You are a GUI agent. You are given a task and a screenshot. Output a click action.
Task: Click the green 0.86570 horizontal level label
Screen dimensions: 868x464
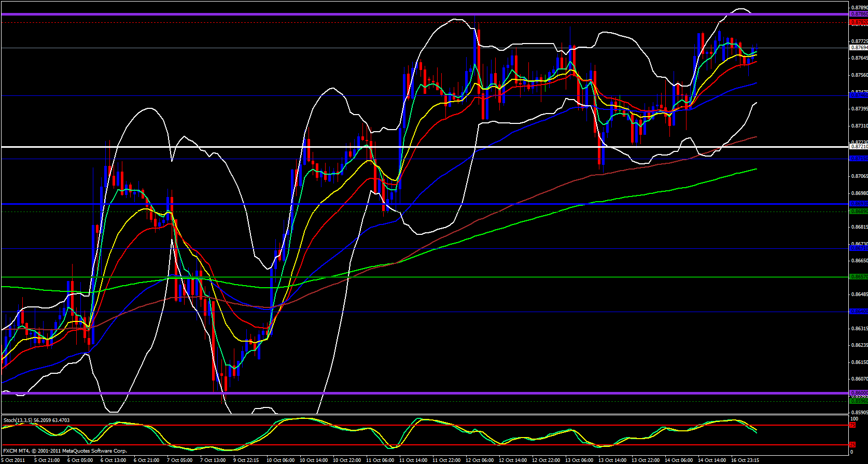point(859,277)
